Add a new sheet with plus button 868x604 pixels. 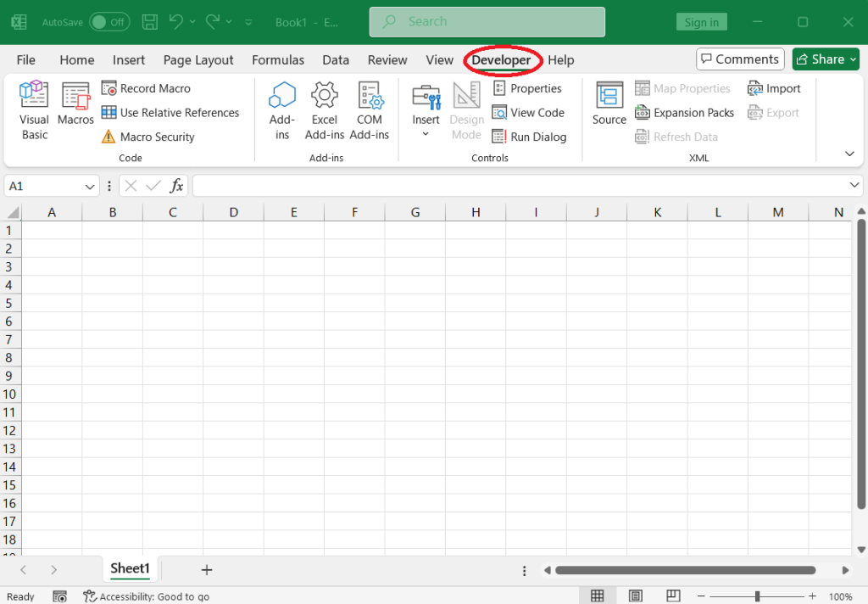[x=206, y=569]
